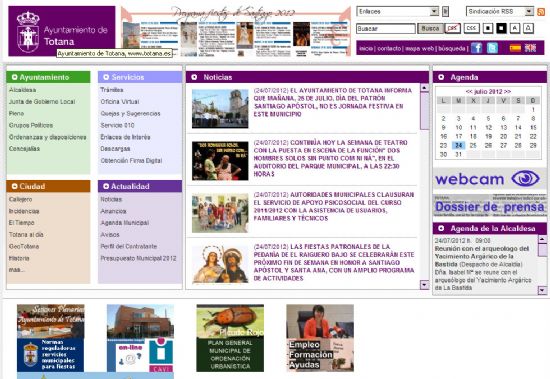Open El Tiempo link
The image size is (550, 379).
pos(21,223)
